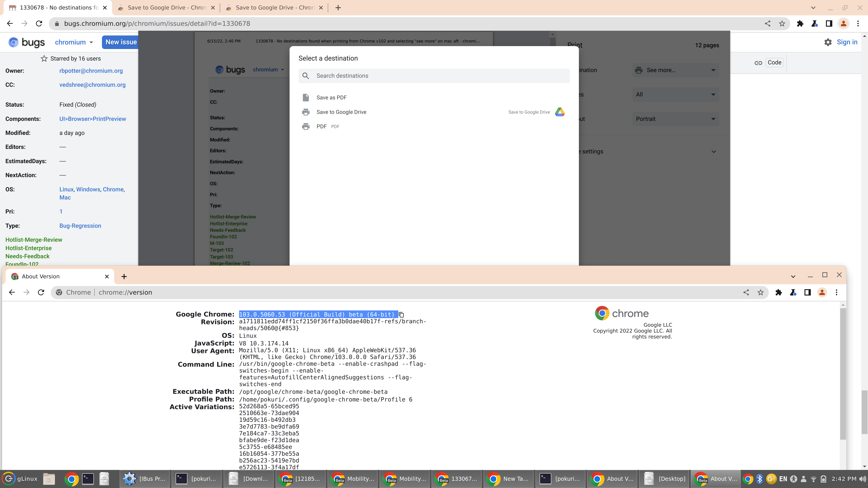Go back in About Version window
Viewport: 868px width, 488px height.
(12, 292)
